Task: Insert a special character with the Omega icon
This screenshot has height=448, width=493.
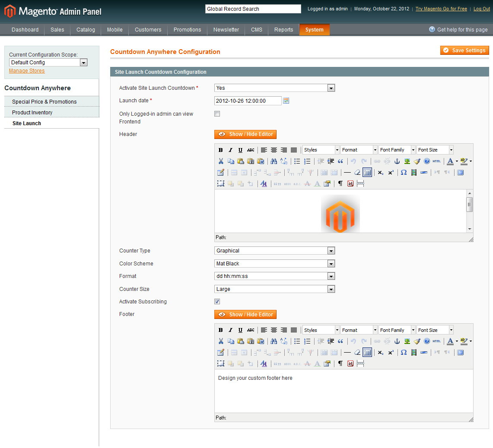Action: (x=403, y=172)
